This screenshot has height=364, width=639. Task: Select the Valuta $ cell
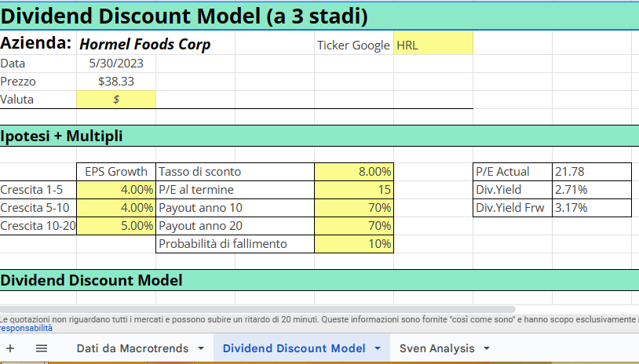(x=116, y=100)
